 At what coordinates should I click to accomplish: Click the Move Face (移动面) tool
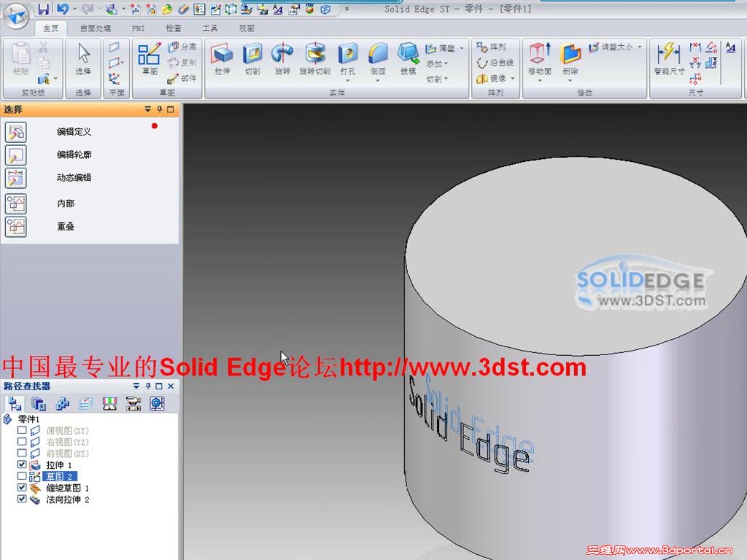pos(540,58)
